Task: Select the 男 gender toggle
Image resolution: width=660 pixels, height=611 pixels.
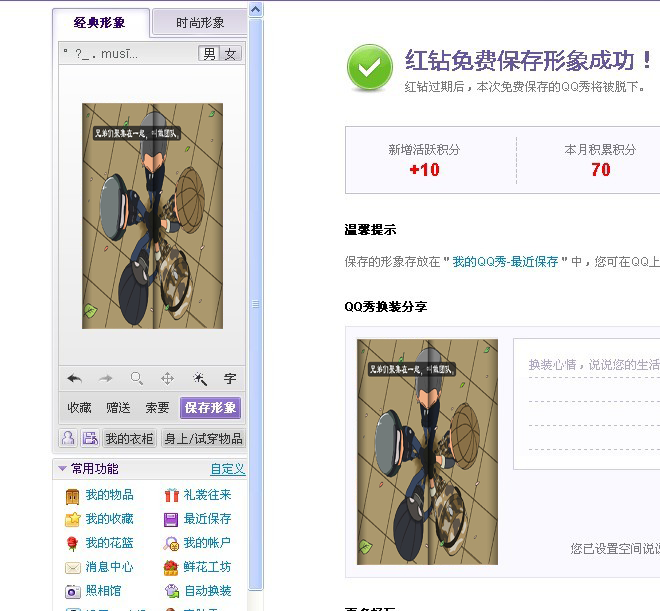Action: click(x=209, y=54)
